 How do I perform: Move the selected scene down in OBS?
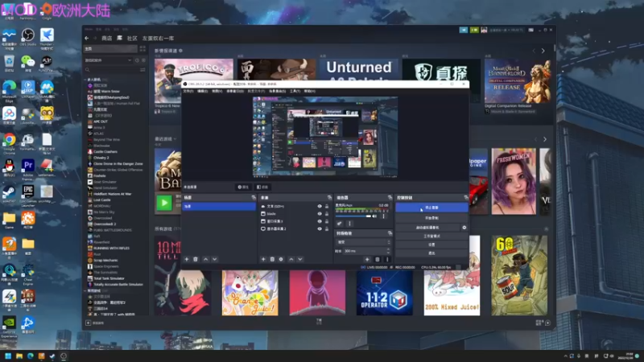[x=214, y=259]
